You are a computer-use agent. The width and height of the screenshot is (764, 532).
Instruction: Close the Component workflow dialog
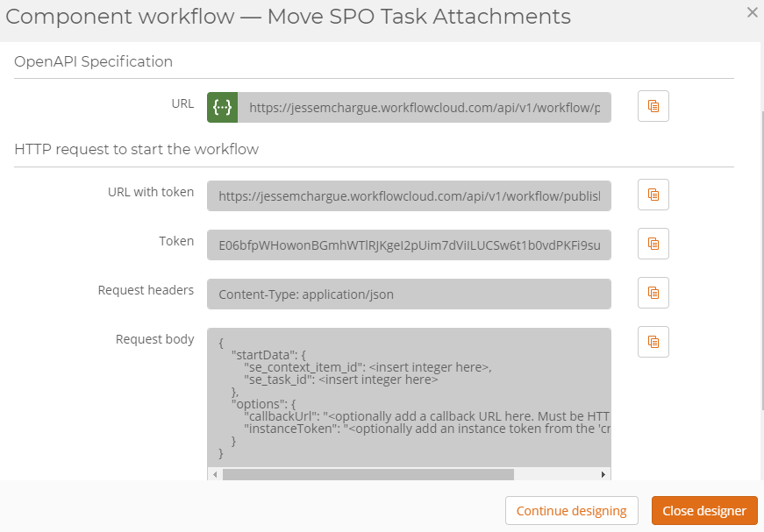click(x=753, y=12)
